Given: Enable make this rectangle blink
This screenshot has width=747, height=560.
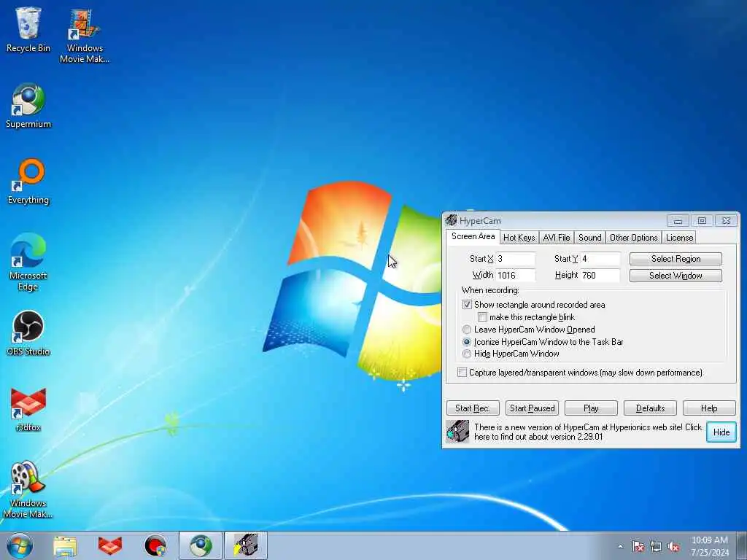Looking at the screenshot, I should [x=483, y=317].
